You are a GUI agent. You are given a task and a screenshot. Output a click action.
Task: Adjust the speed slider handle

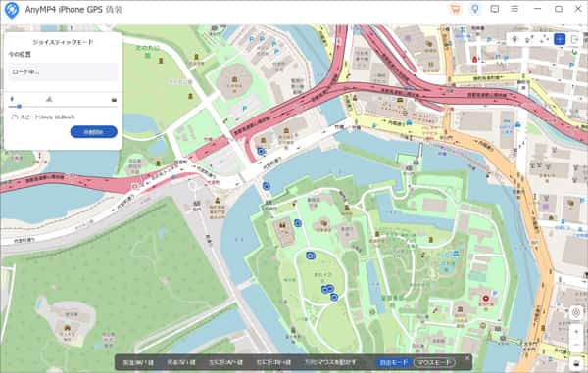[19, 107]
